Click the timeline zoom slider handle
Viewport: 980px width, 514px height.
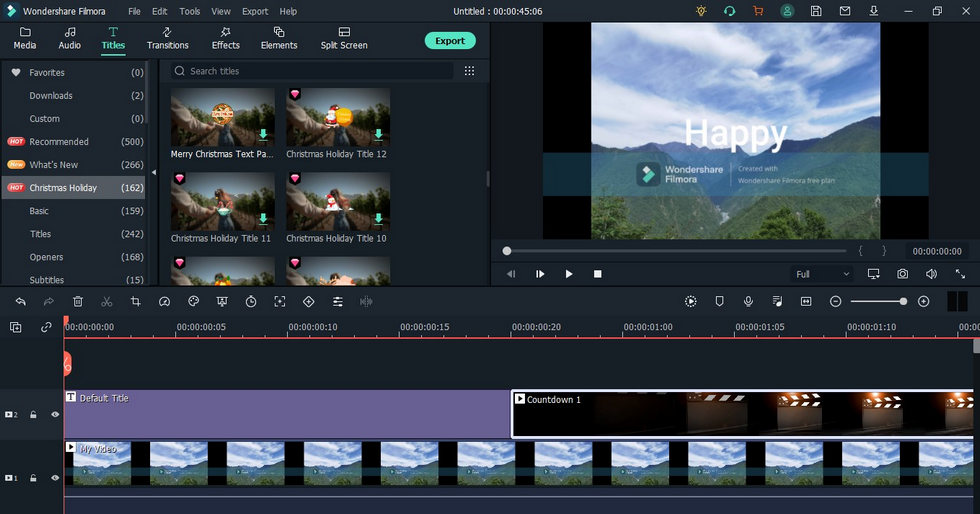pos(903,301)
